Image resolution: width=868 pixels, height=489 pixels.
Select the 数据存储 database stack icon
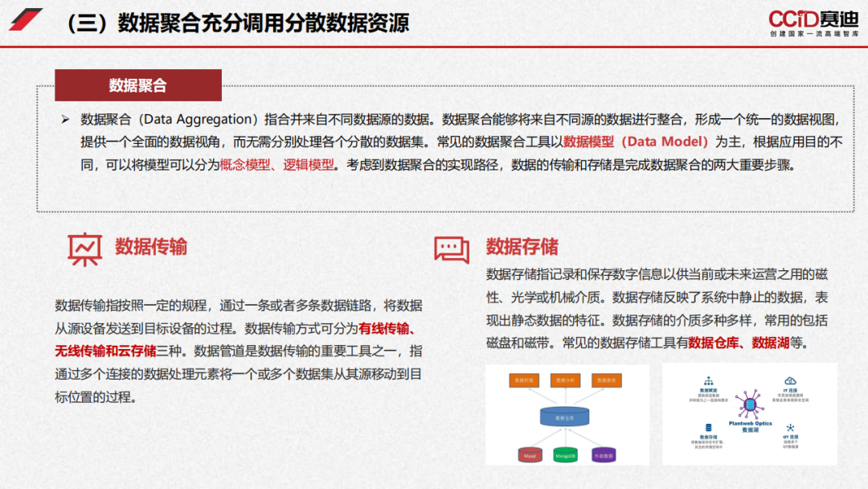(x=707, y=425)
